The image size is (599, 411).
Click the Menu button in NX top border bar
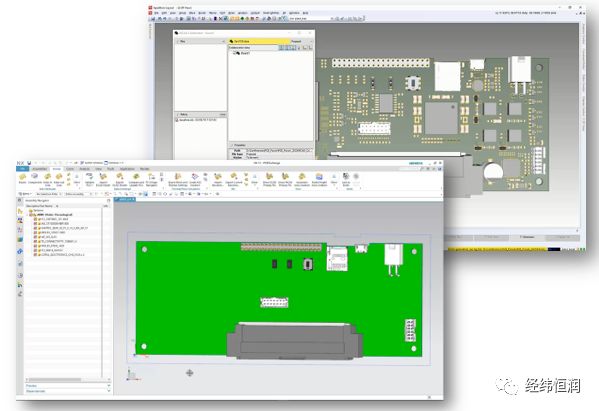coord(25,194)
